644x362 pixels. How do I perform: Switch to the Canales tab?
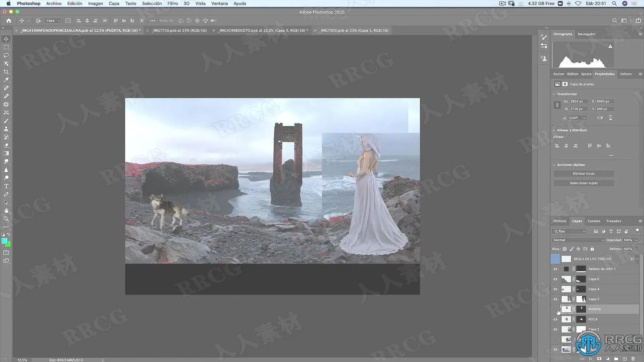[x=594, y=221]
